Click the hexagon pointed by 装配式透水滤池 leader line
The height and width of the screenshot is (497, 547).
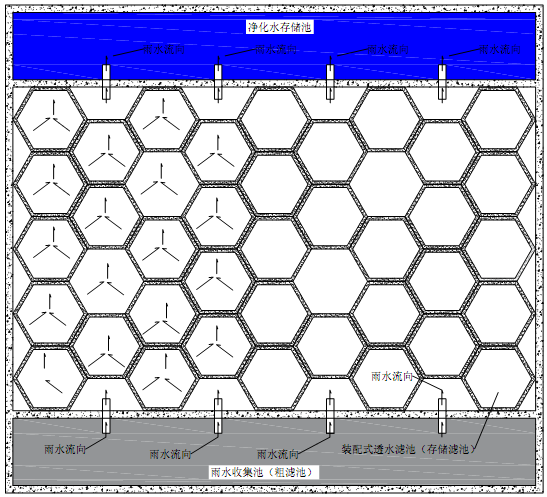click(x=499, y=377)
